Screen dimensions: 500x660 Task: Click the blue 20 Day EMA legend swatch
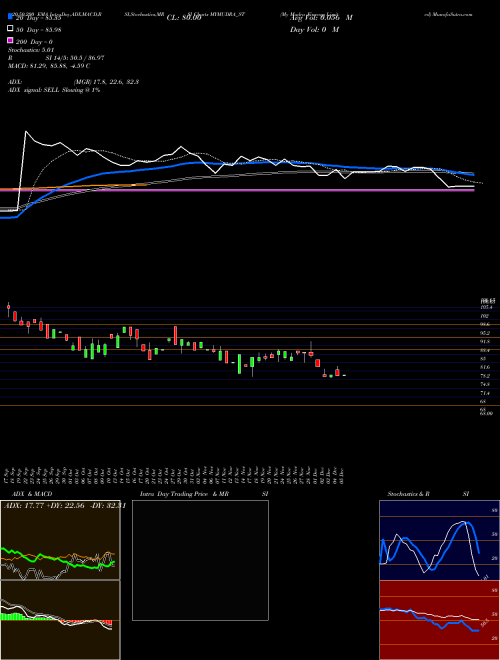(11, 17)
